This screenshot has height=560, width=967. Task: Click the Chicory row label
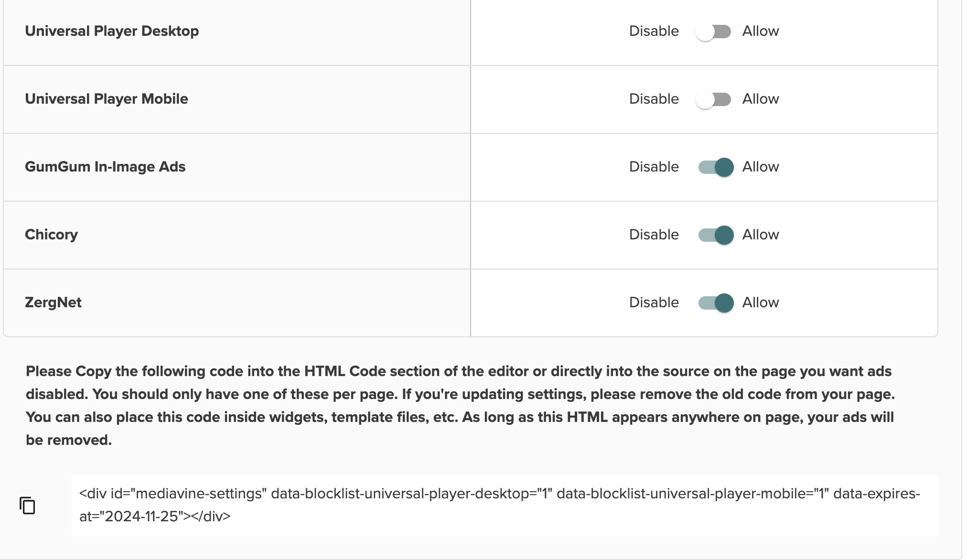coord(52,235)
